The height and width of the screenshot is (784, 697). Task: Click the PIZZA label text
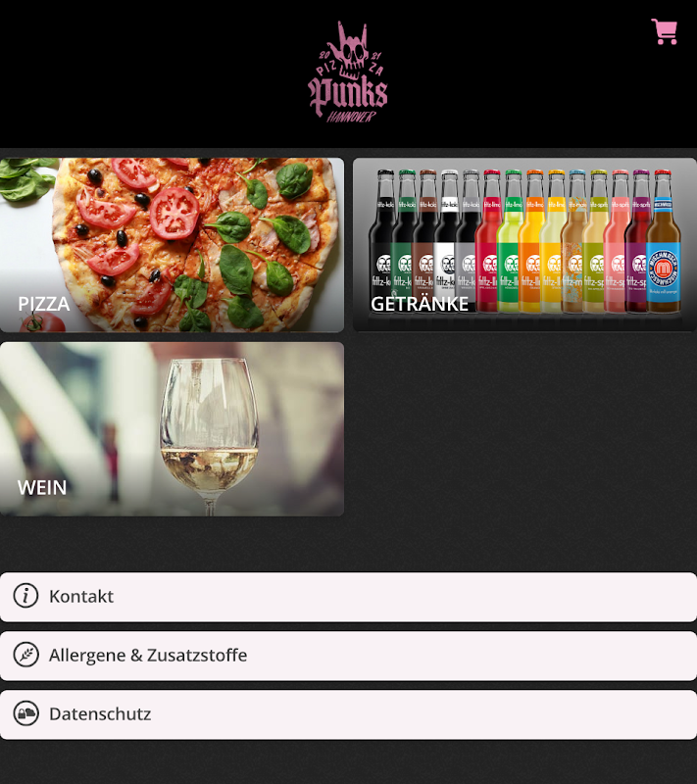[x=43, y=304]
